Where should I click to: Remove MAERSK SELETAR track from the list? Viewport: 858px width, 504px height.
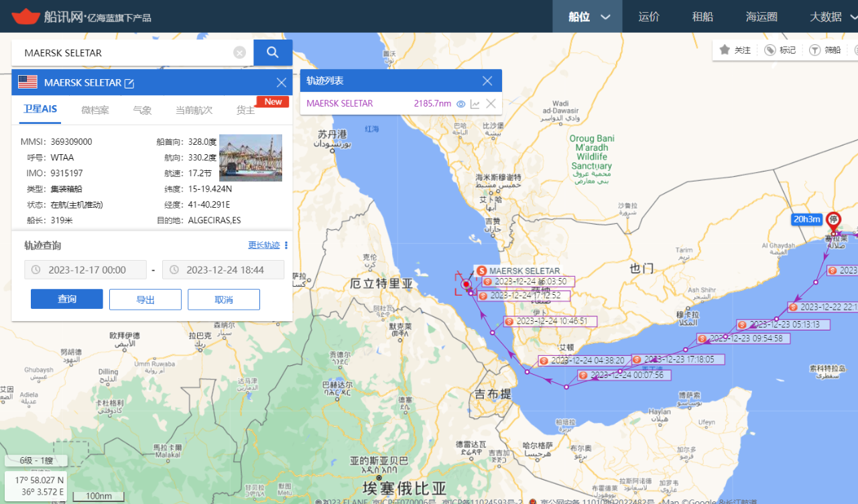pos(491,103)
